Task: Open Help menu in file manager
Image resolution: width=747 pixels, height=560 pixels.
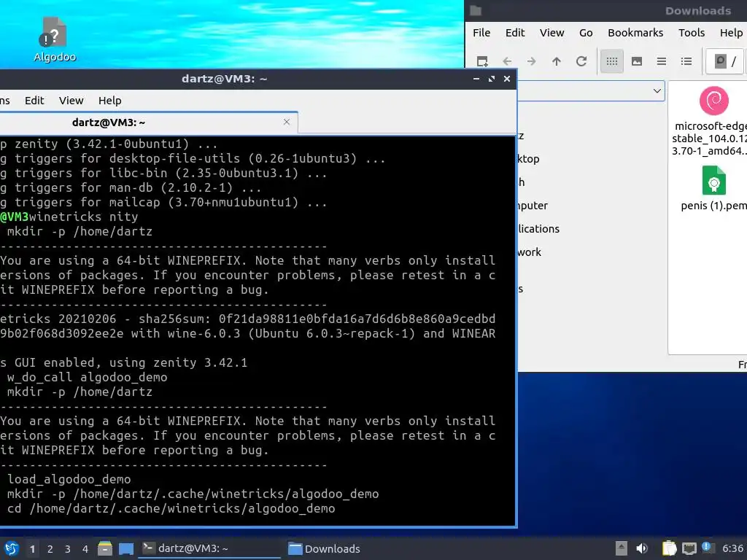Action: 731,33
